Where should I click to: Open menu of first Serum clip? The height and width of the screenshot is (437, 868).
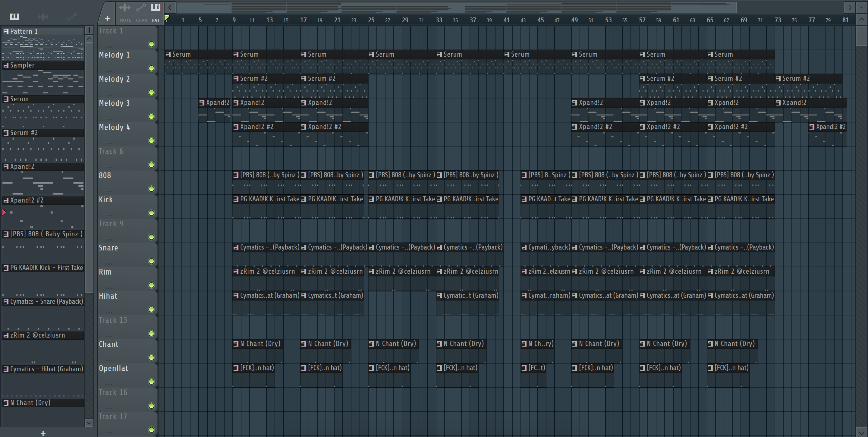pyautogui.click(x=168, y=54)
